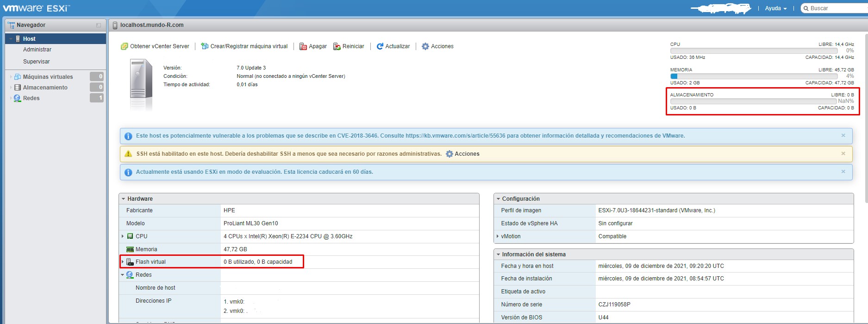Image resolution: width=868 pixels, height=324 pixels.
Task: Expand the Flash virtual row
Action: click(123, 262)
